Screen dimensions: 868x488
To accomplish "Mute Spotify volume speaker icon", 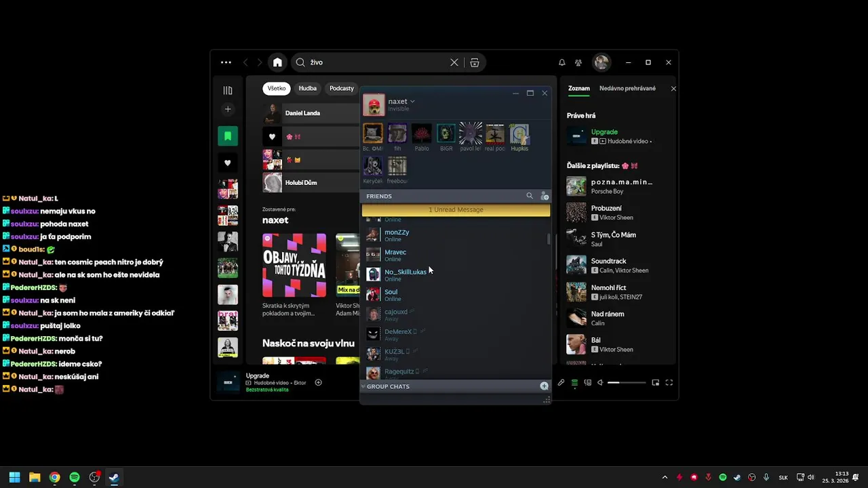I will (x=601, y=382).
